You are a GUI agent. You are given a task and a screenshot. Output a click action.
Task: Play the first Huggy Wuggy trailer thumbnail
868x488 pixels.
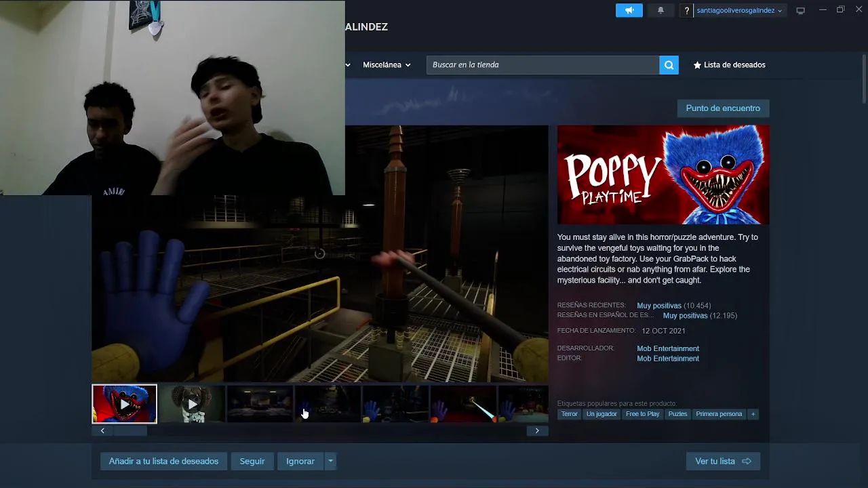click(124, 404)
